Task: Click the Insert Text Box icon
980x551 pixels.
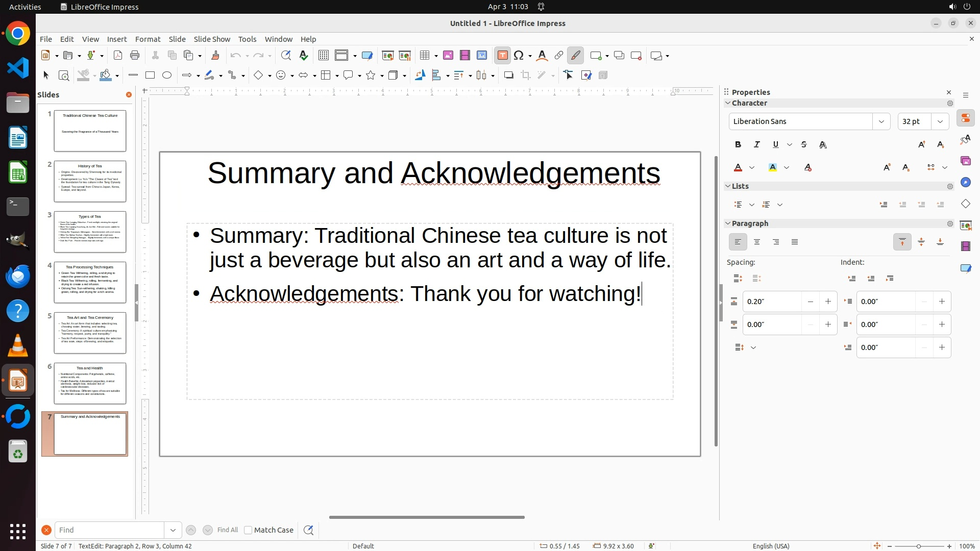Action: point(502,56)
